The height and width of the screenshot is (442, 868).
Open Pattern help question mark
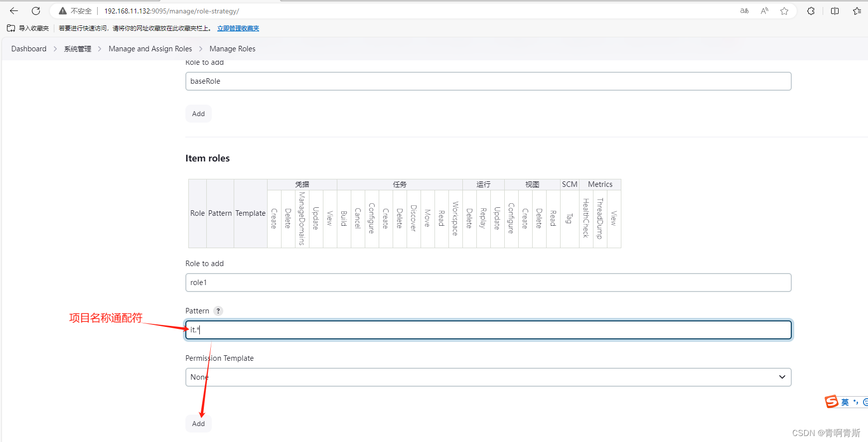(x=218, y=311)
